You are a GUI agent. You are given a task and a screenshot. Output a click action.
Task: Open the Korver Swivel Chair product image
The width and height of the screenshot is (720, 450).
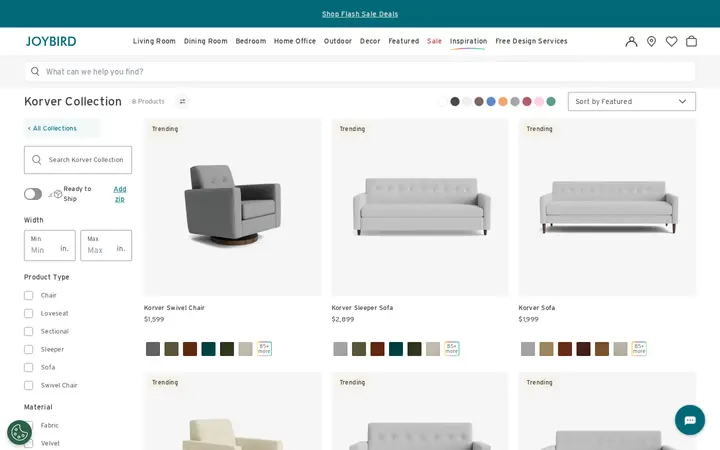click(232, 207)
